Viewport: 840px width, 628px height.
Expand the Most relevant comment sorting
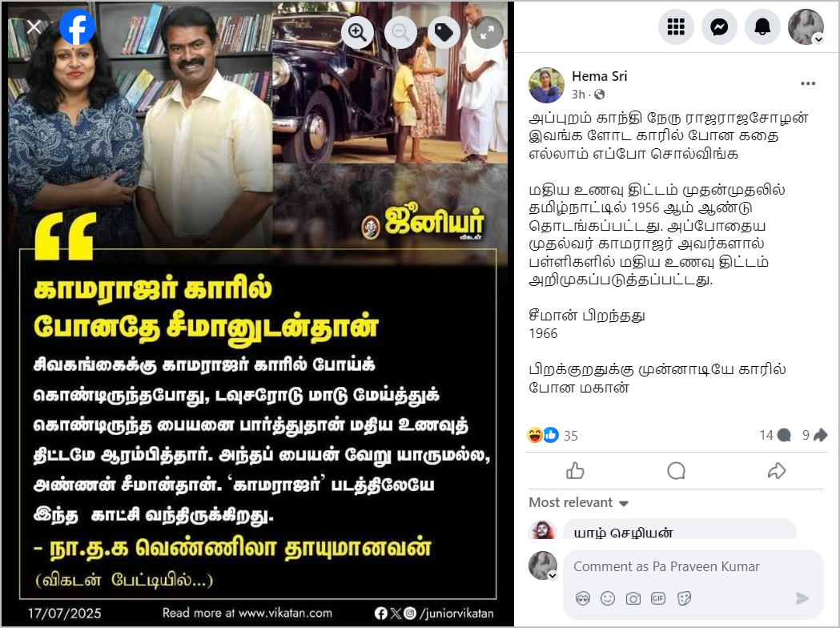pyautogui.click(x=579, y=502)
